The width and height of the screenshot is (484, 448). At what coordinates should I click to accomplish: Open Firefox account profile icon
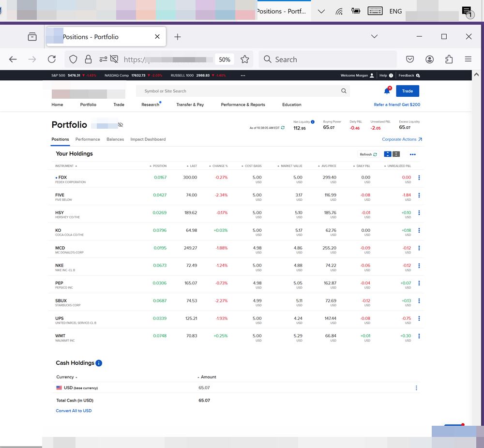(430, 59)
